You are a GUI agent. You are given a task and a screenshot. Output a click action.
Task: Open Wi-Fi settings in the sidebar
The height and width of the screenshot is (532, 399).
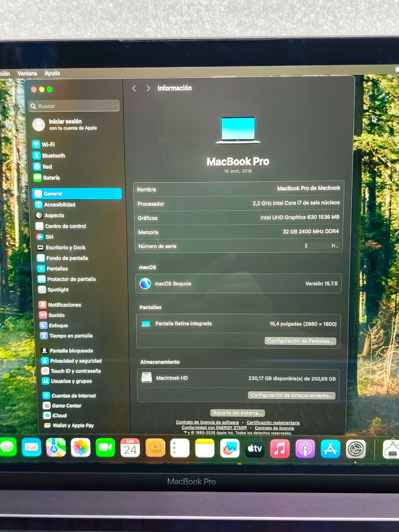point(43,145)
